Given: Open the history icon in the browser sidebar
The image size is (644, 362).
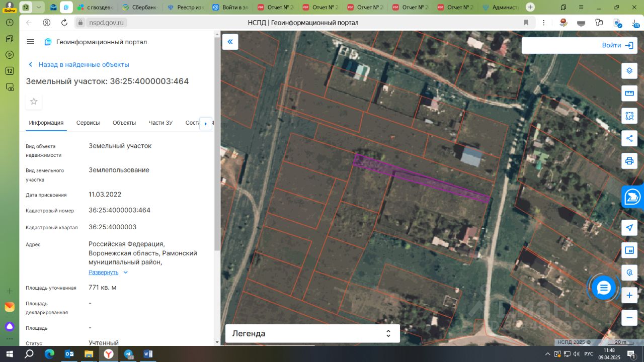Looking at the screenshot, I should [10, 23].
